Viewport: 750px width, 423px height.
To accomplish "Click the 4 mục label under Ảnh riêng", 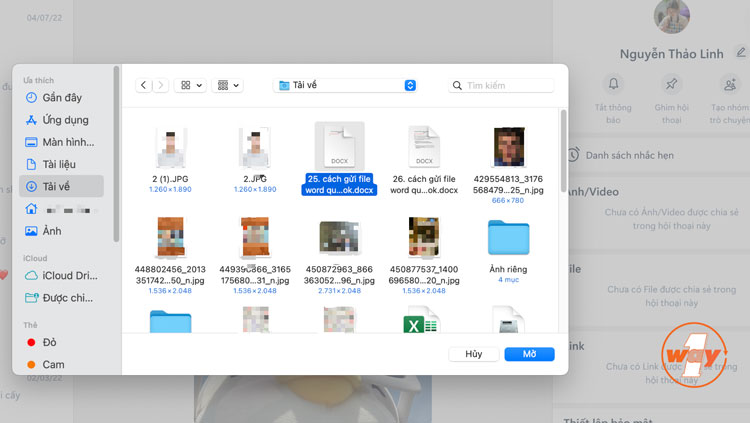I will point(508,279).
